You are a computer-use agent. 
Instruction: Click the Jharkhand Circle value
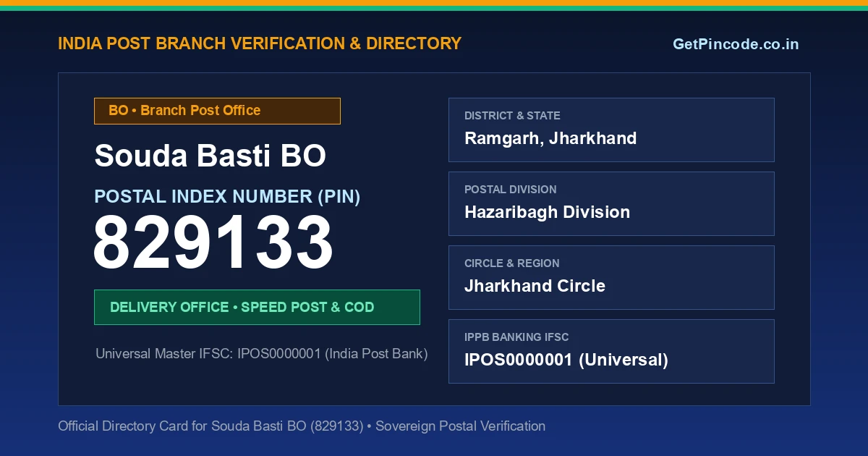535,286
